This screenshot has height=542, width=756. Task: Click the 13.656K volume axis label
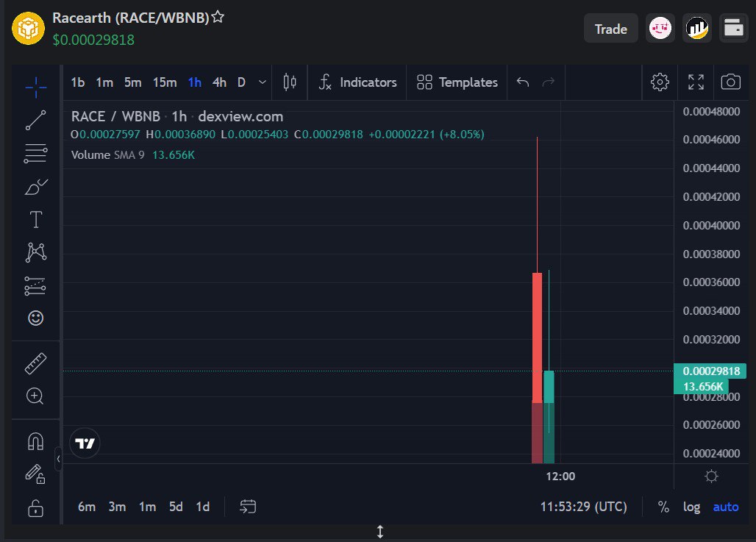coord(702,386)
